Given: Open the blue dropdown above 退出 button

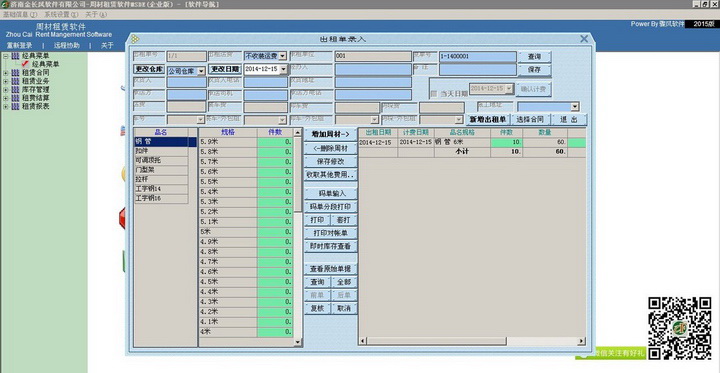Looking at the screenshot, I should [x=574, y=107].
